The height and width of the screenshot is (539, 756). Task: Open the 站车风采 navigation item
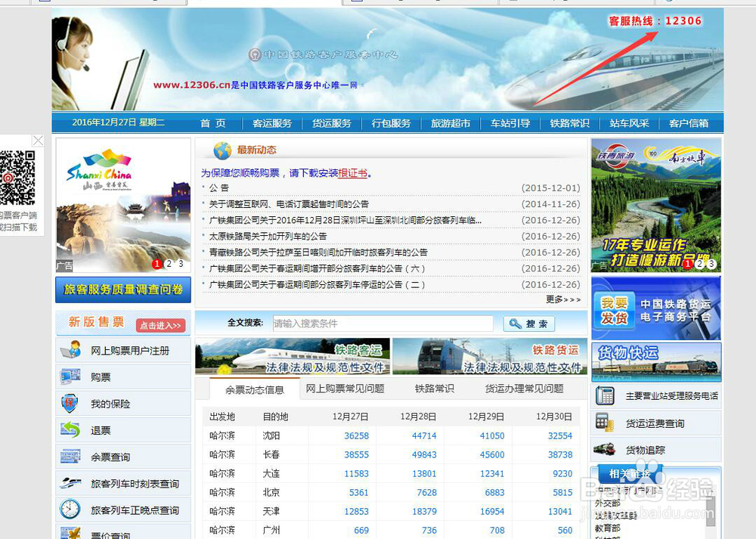(629, 123)
